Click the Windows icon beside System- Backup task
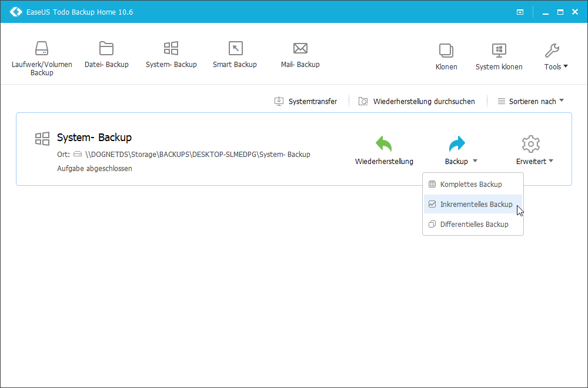588x388 pixels. [x=42, y=139]
